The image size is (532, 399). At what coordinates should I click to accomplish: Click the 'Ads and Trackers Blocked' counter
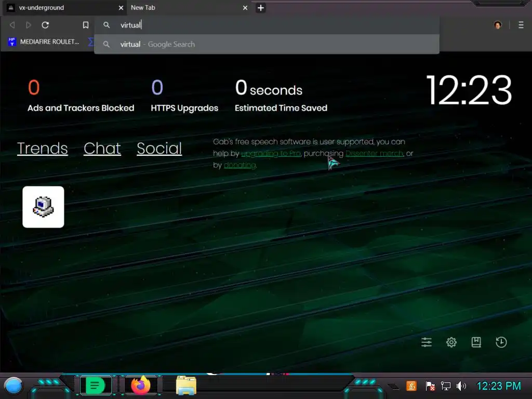[81, 96]
